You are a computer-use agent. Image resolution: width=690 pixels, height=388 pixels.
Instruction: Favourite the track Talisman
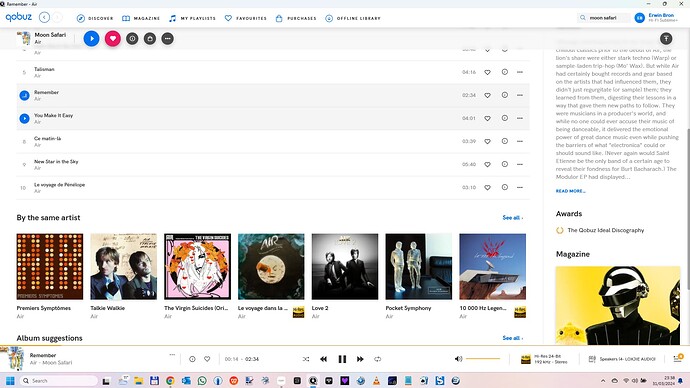click(488, 72)
